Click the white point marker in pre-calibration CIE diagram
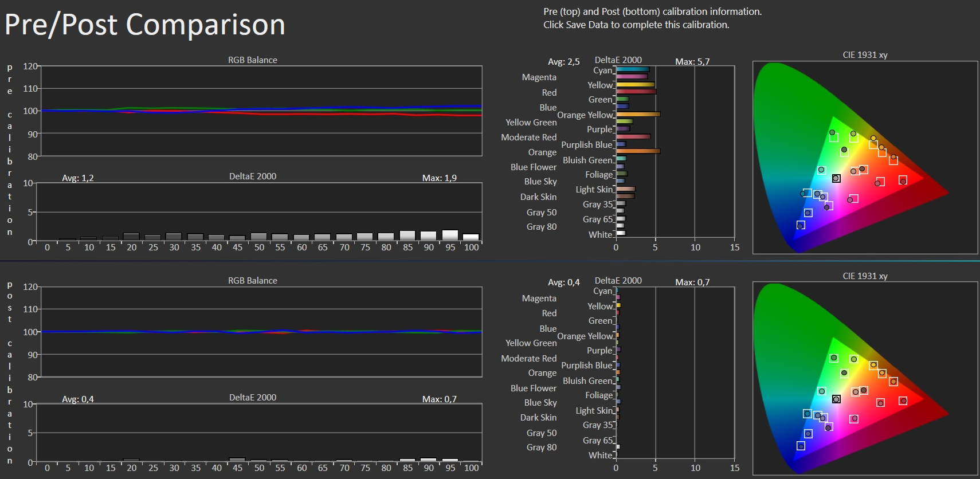The image size is (980, 479). coord(836,179)
